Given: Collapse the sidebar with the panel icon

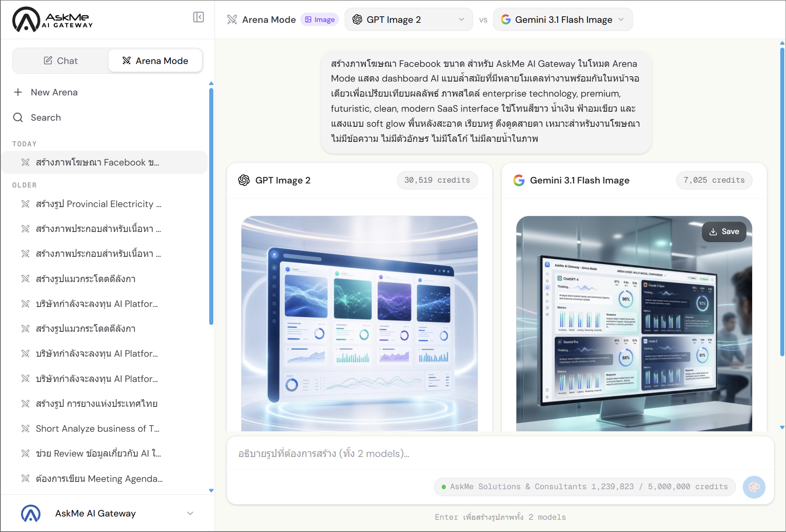Looking at the screenshot, I should pos(198,17).
